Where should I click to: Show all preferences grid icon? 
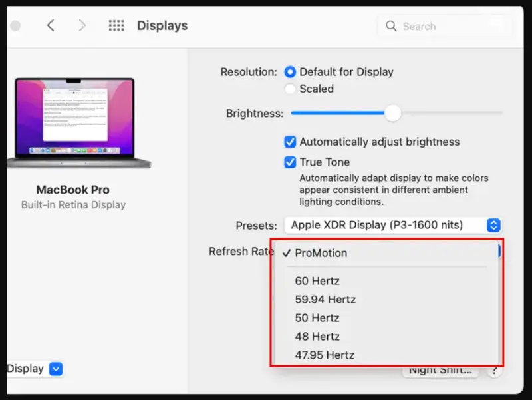coord(116,25)
